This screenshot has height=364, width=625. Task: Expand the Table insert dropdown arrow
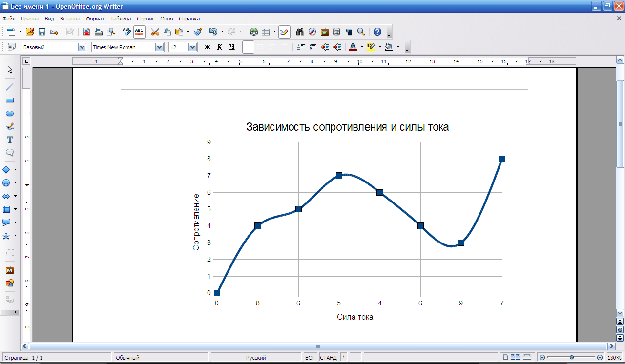pos(274,32)
